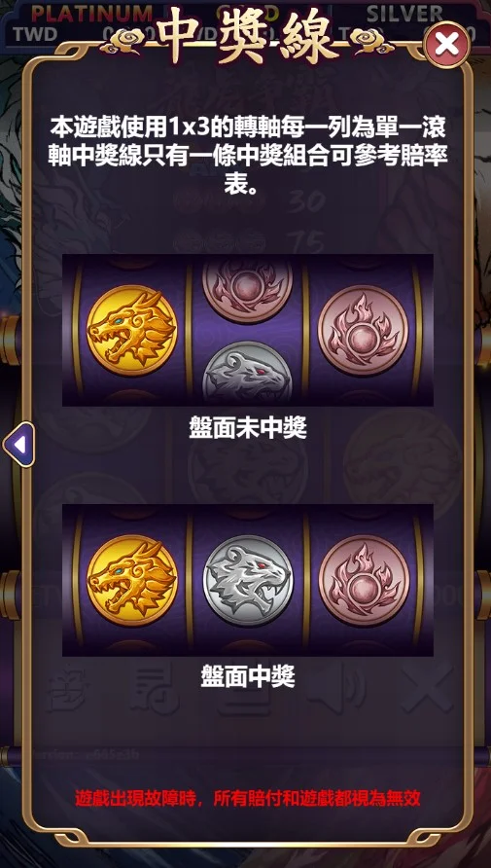This screenshot has width=491, height=868.
Task: Go to previous help page arrow
Action: [18, 444]
